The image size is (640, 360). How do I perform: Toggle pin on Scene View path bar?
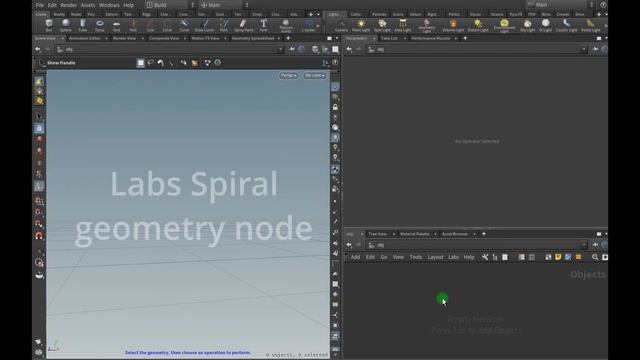[x=292, y=49]
